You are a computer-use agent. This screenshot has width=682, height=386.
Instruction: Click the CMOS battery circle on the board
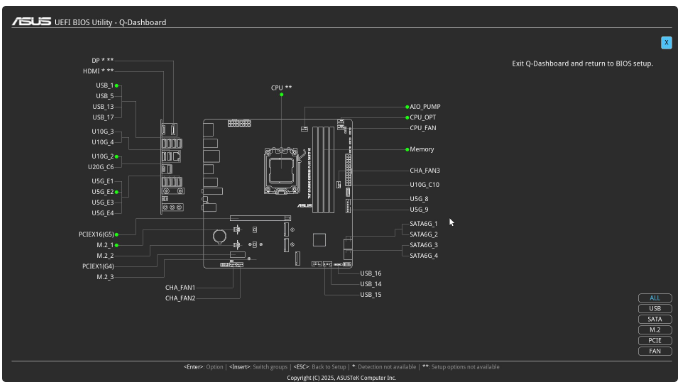click(x=220, y=236)
